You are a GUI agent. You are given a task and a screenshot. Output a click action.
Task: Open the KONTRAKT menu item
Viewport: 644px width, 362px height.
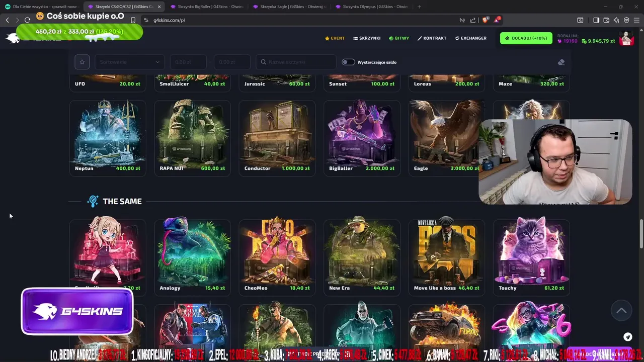432,38
